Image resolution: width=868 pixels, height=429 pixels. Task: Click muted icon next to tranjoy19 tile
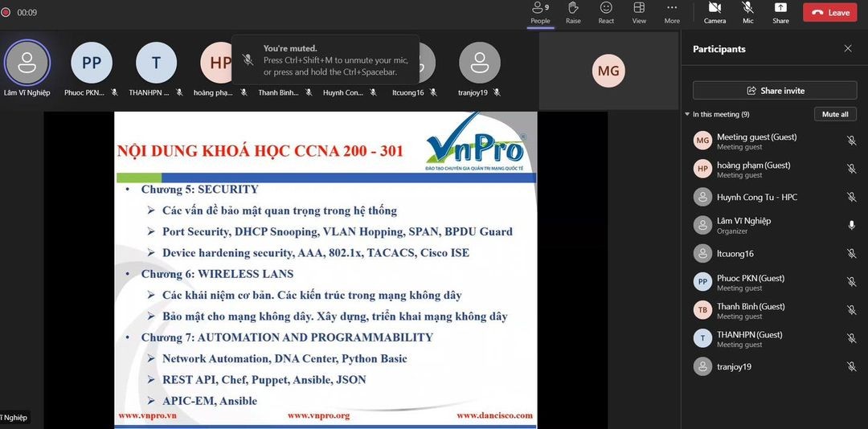click(497, 92)
